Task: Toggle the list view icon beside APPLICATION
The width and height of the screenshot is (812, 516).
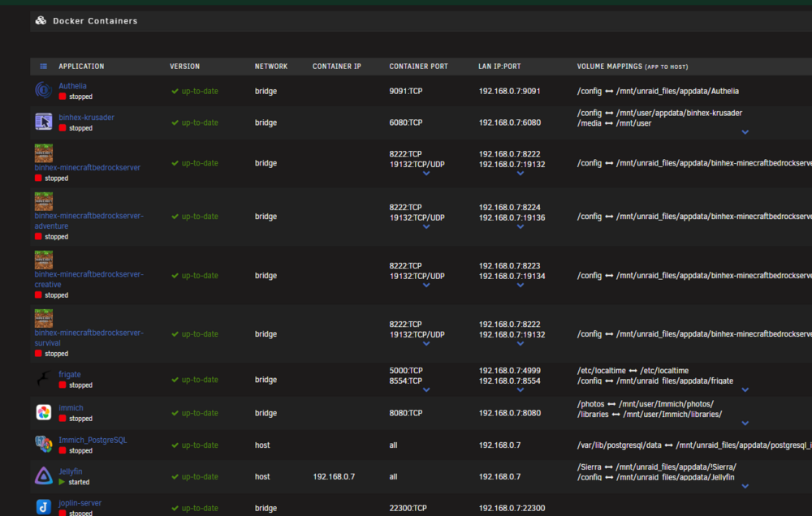Action: (44, 67)
